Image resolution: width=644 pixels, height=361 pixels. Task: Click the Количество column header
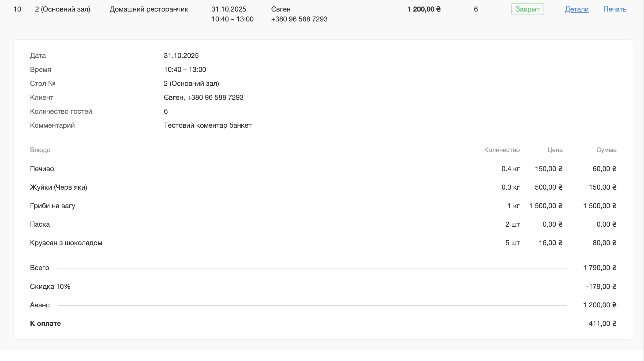tap(501, 150)
